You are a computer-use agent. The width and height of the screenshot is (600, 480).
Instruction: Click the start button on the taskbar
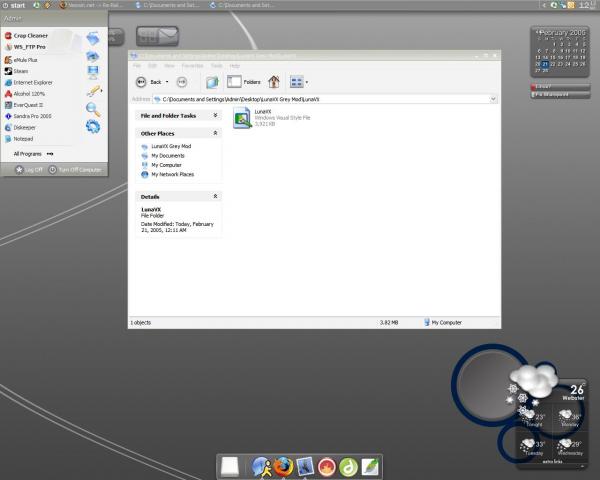[x=13, y=5]
